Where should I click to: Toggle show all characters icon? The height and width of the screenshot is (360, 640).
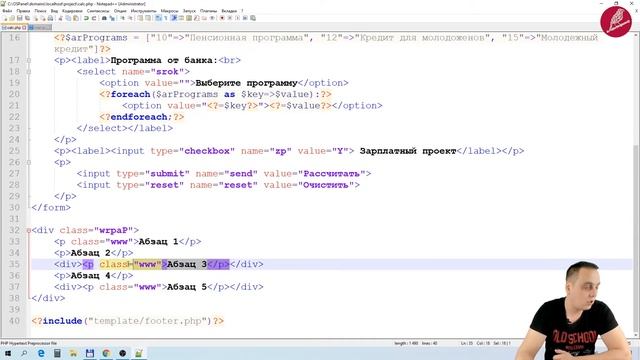tap(166, 18)
